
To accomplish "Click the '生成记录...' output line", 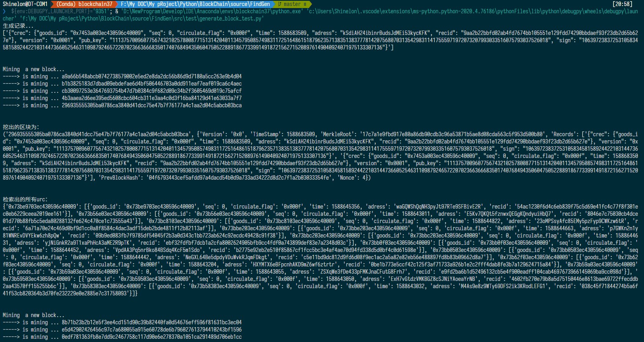I will [x=18, y=26].
